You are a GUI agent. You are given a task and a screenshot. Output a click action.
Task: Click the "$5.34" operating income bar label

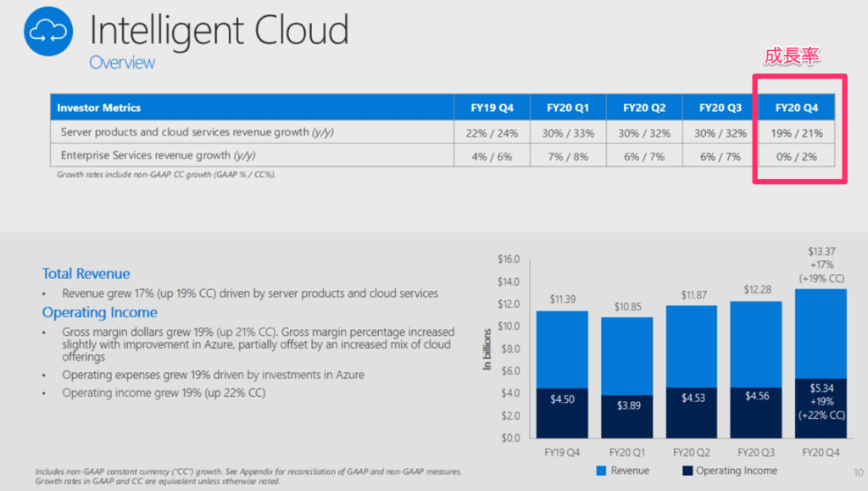click(821, 388)
